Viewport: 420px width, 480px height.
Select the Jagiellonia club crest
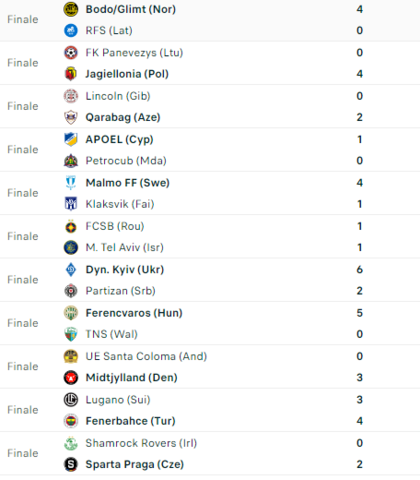click(x=71, y=74)
